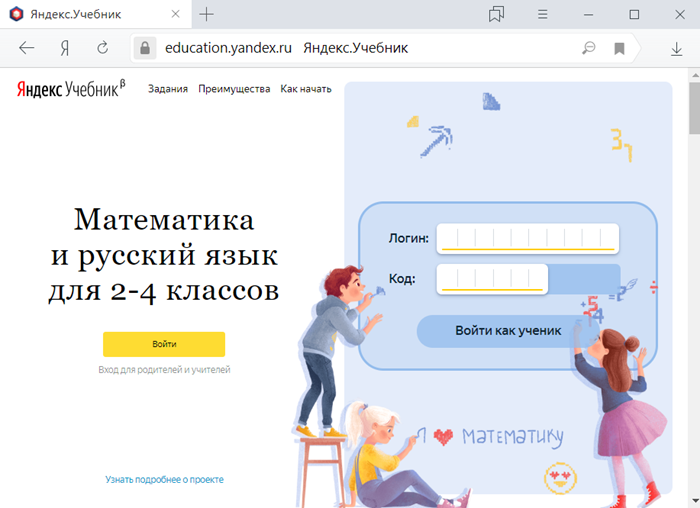The height and width of the screenshot is (508, 700).
Task: Minimize the browser window
Action: coord(588,15)
